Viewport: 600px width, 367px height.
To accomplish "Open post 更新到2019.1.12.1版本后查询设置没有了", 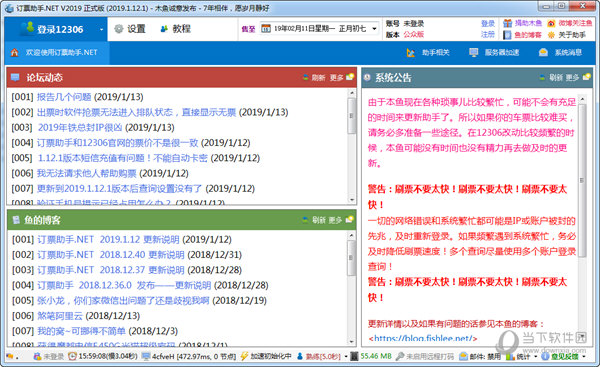I will [119, 189].
